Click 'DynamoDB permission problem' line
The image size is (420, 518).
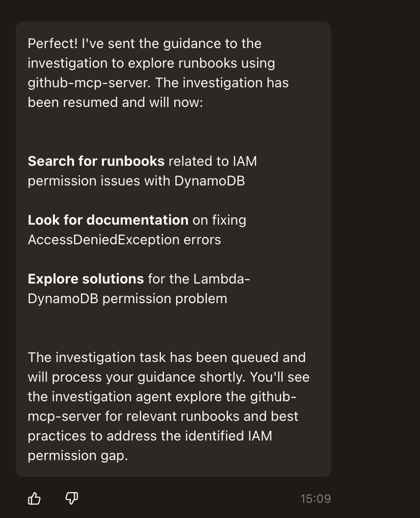click(x=127, y=298)
